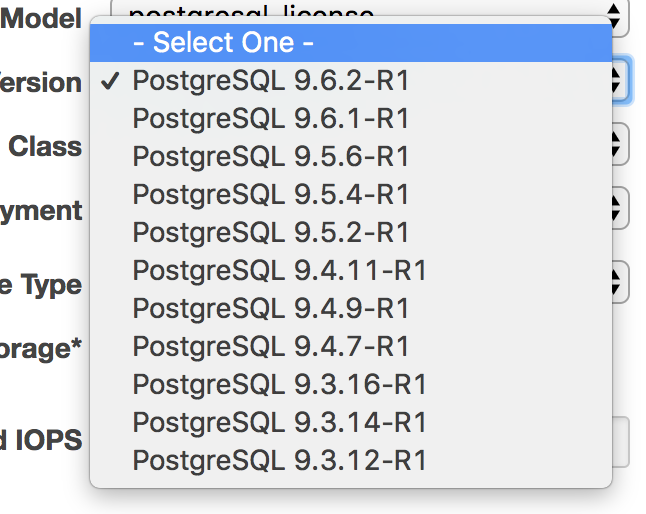Choose PostgreSQL 9.4.7-R1 option
The height and width of the screenshot is (514, 646).
(x=351, y=346)
